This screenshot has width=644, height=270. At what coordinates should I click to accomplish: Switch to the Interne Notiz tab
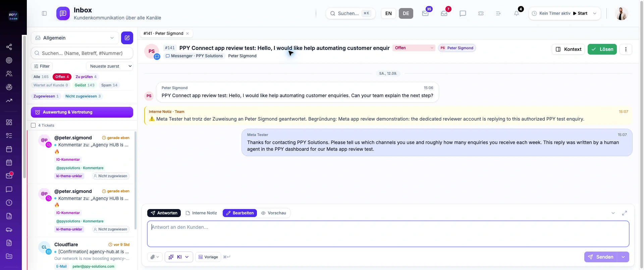click(x=201, y=213)
